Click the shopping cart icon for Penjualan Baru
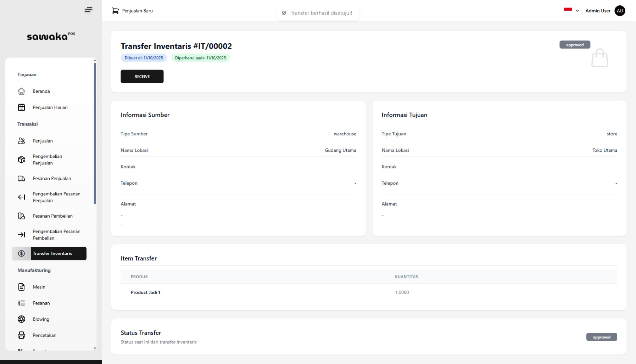 pos(115,11)
